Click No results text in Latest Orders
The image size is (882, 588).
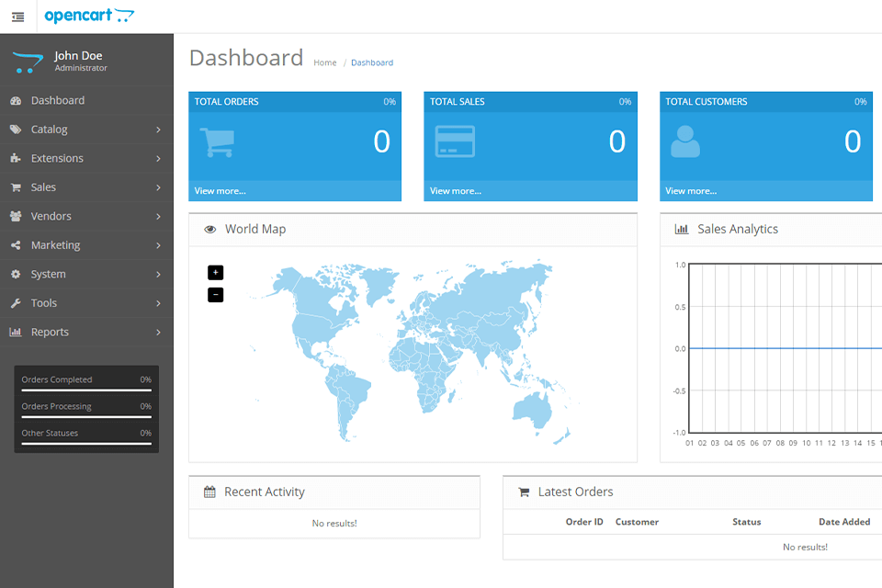pyautogui.click(x=805, y=547)
